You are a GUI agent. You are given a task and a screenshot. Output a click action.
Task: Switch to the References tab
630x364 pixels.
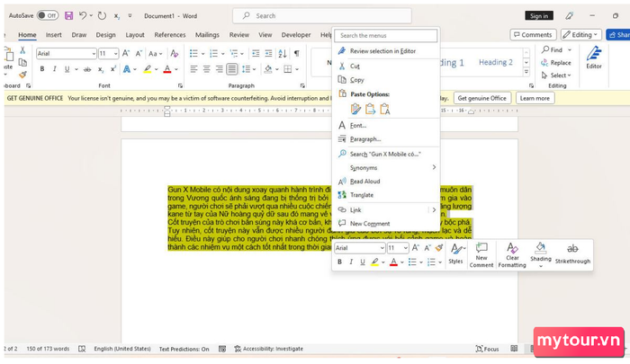[x=170, y=35]
